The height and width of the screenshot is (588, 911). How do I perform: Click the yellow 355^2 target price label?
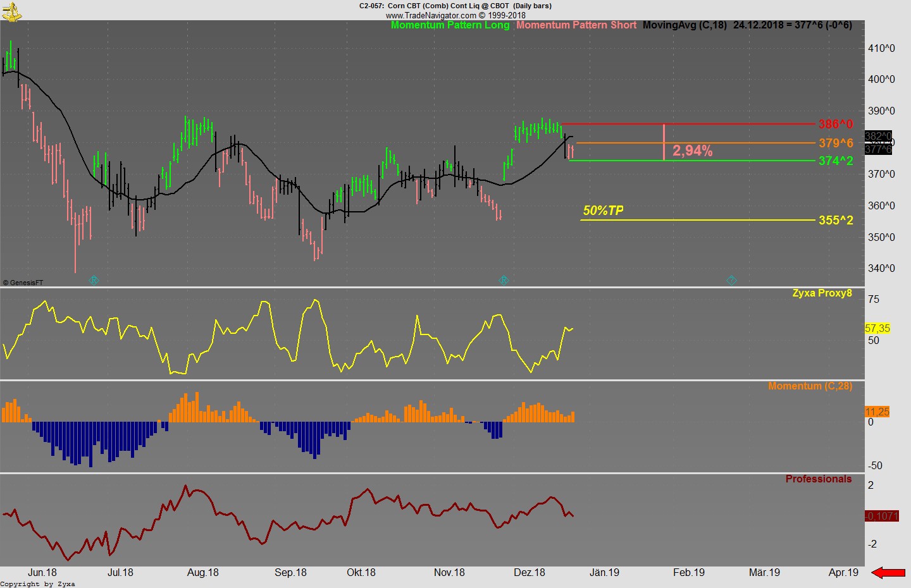pyautogui.click(x=836, y=221)
